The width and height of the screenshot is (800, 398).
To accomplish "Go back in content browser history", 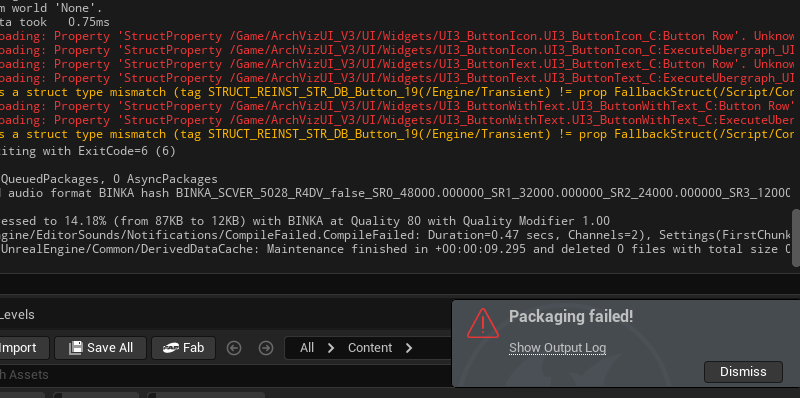I will (234, 348).
